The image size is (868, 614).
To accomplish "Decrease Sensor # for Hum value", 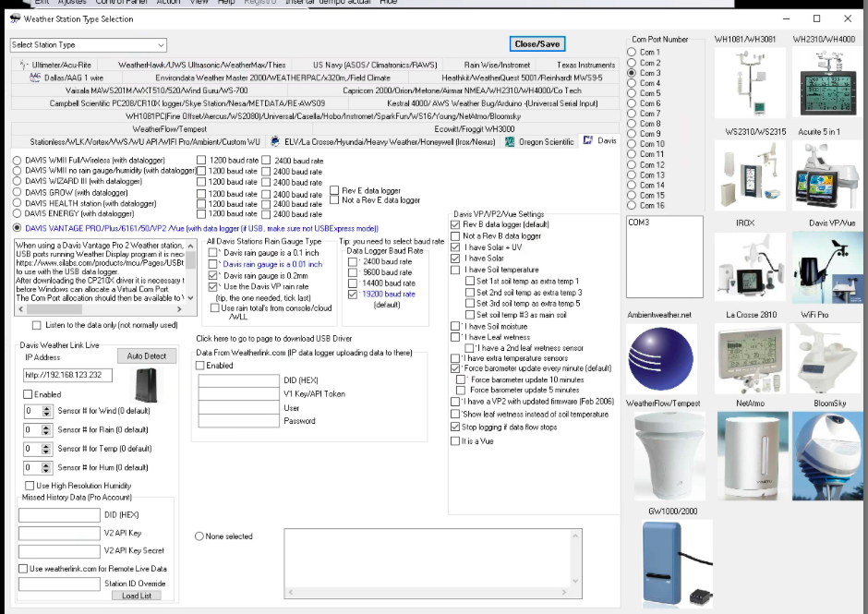I will [46, 470].
